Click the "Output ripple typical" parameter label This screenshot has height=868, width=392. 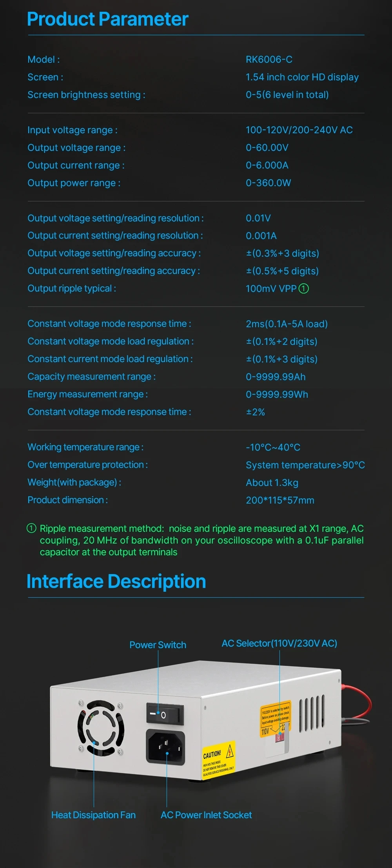pyautogui.click(x=72, y=288)
